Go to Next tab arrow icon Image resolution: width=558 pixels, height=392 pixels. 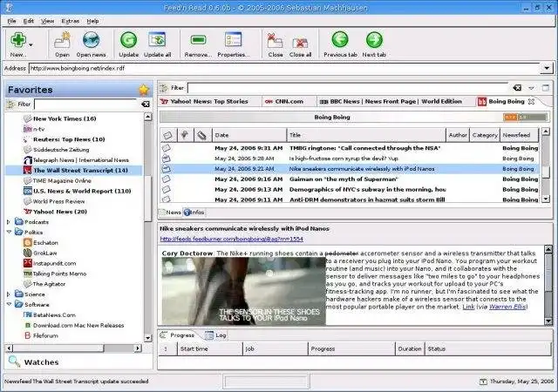[x=374, y=39]
